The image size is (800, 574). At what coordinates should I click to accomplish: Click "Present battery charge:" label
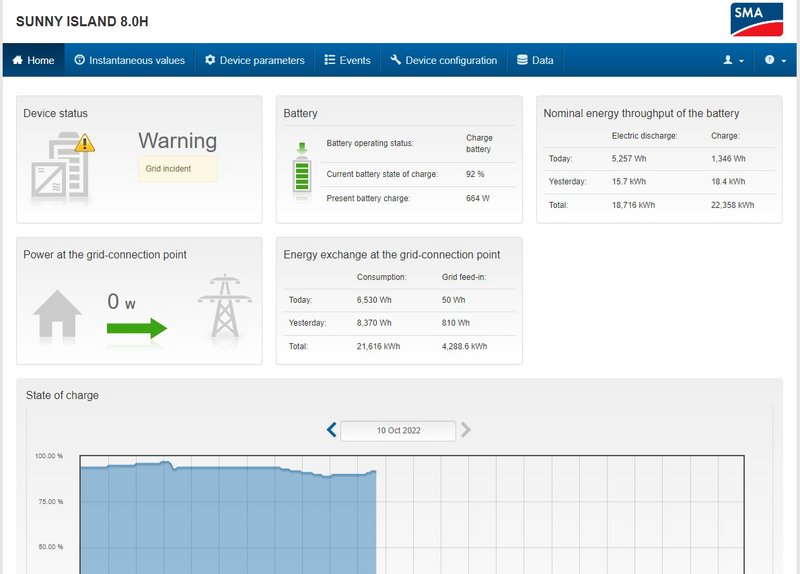(x=368, y=198)
